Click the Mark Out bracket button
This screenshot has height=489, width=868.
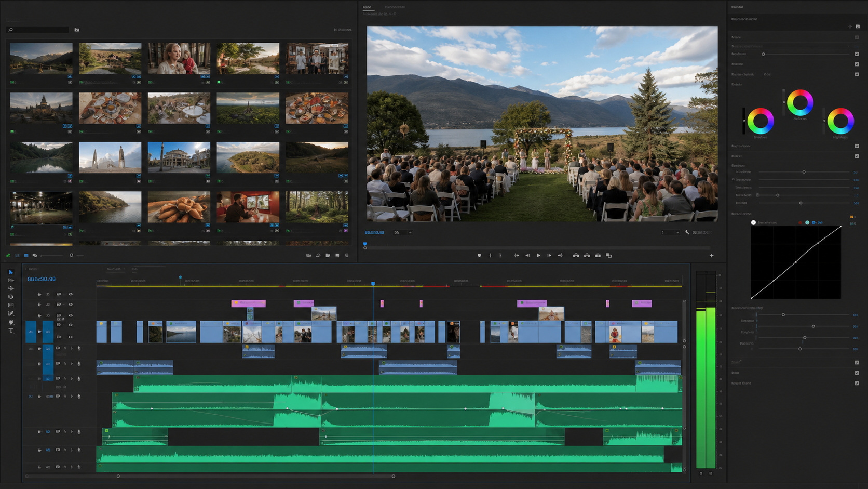coord(500,255)
